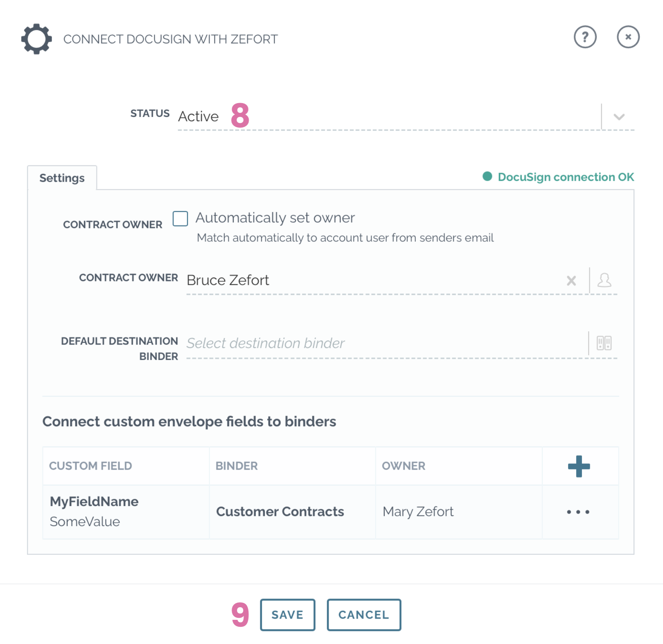The width and height of the screenshot is (663, 644).
Task: Open more options for MyFieldName row
Action: tap(578, 512)
